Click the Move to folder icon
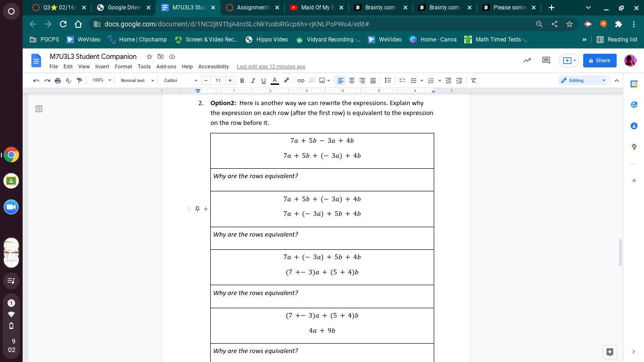 160,57
